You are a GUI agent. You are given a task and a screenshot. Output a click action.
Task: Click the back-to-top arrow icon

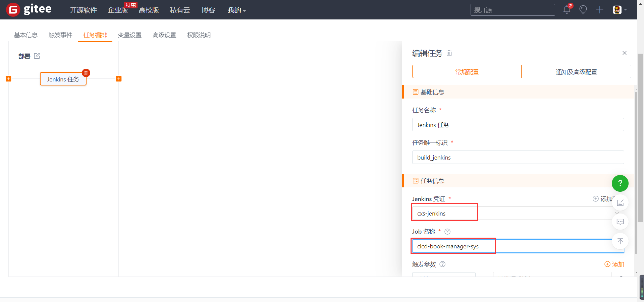(x=620, y=241)
